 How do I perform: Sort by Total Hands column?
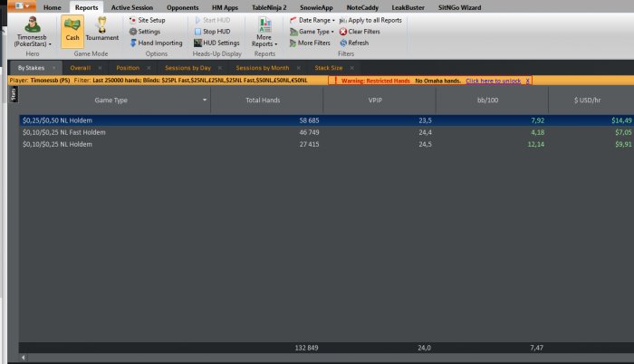[263, 101]
